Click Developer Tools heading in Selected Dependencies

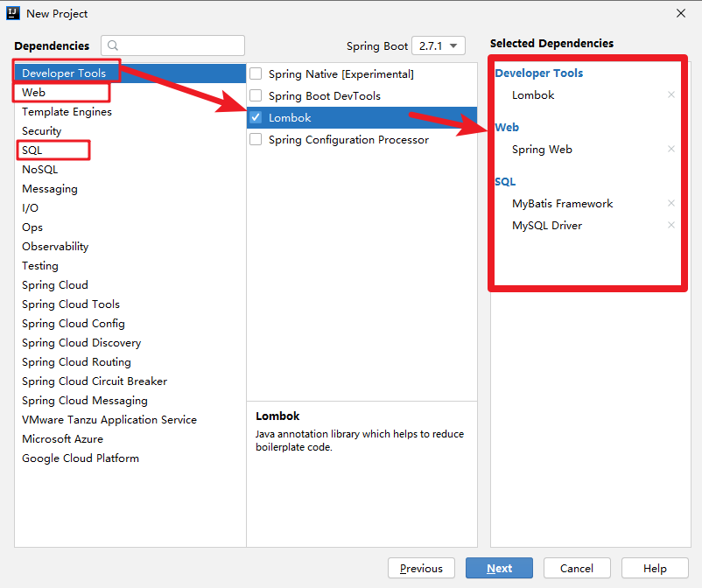(539, 73)
